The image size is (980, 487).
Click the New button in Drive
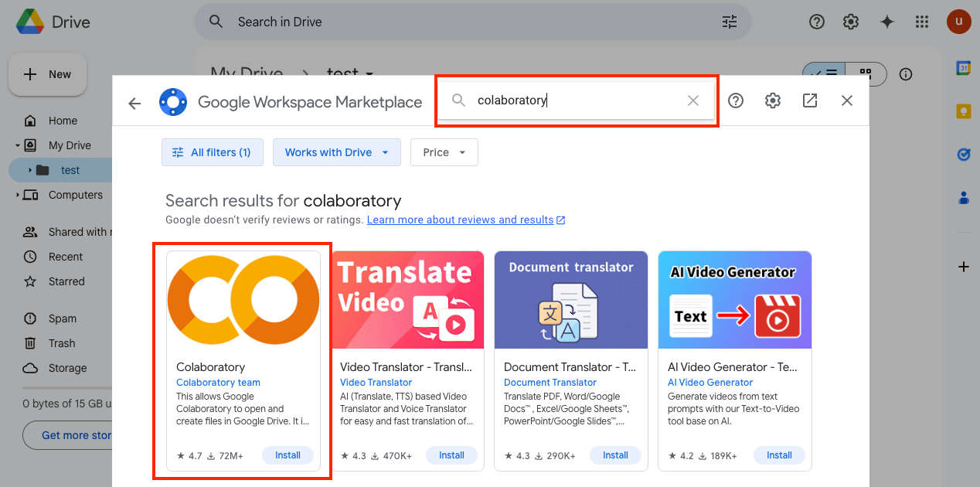[47, 74]
